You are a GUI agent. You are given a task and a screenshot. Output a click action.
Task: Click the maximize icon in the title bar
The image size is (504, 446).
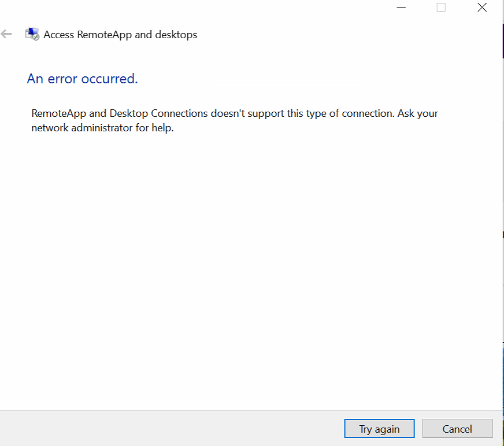[x=441, y=8]
